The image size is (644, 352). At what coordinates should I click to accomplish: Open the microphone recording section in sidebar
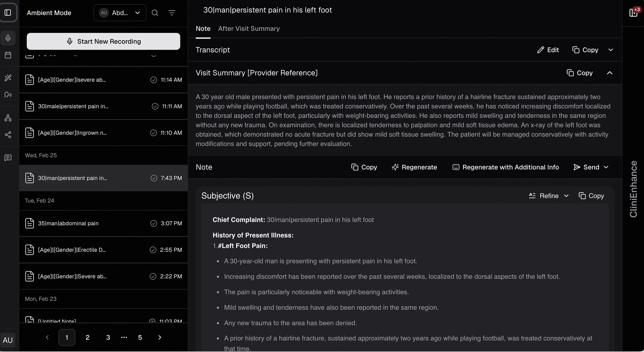click(8, 38)
